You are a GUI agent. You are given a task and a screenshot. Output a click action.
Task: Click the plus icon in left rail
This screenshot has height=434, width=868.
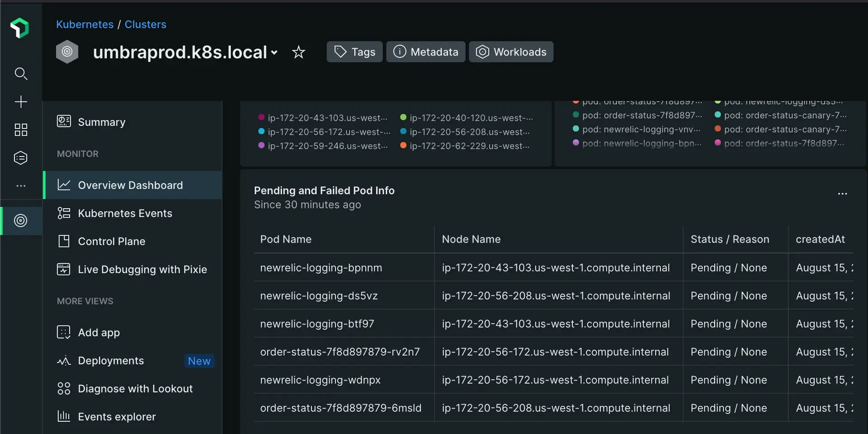21,101
